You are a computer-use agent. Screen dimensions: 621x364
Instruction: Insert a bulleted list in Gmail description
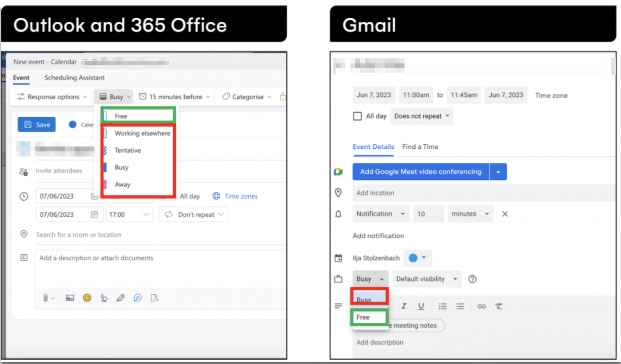point(460,306)
